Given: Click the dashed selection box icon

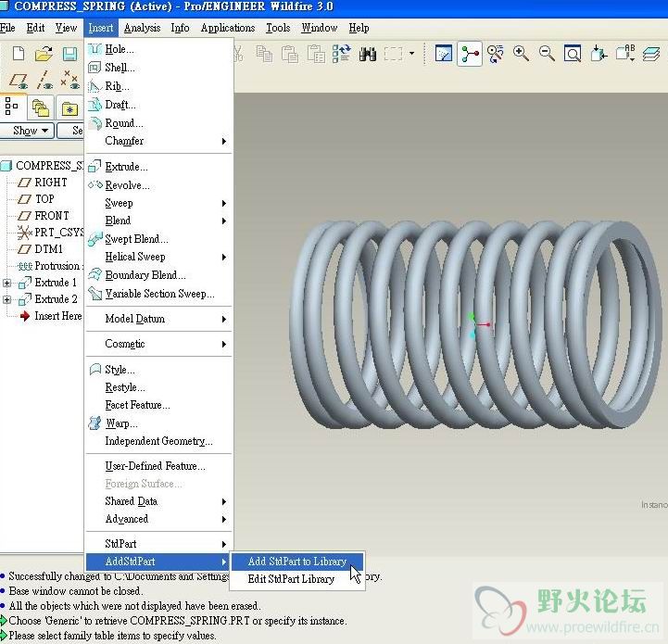Looking at the screenshot, I should (393, 54).
